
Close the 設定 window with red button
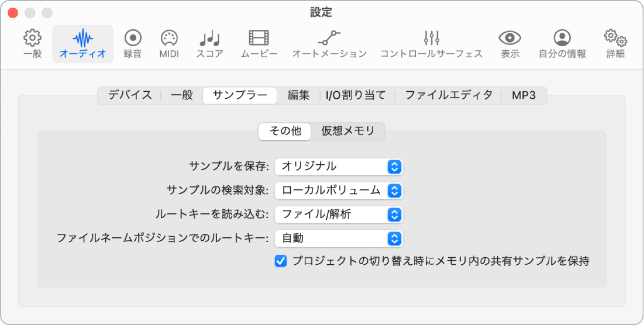click(x=13, y=13)
